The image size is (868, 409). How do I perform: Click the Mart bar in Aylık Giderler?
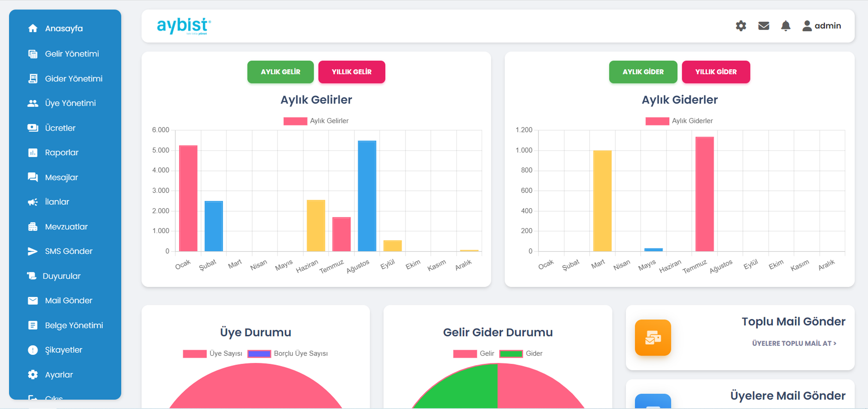point(602,201)
